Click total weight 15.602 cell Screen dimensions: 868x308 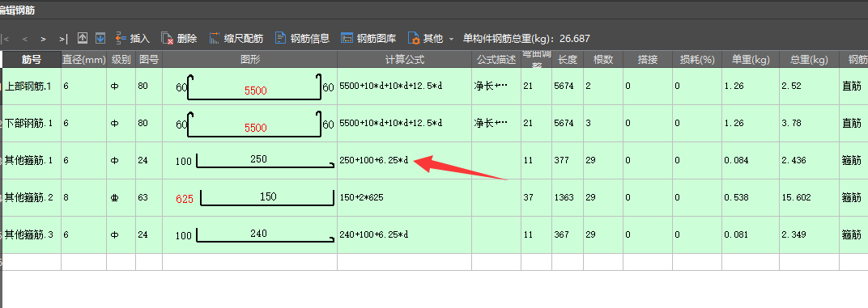click(x=809, y=197)
